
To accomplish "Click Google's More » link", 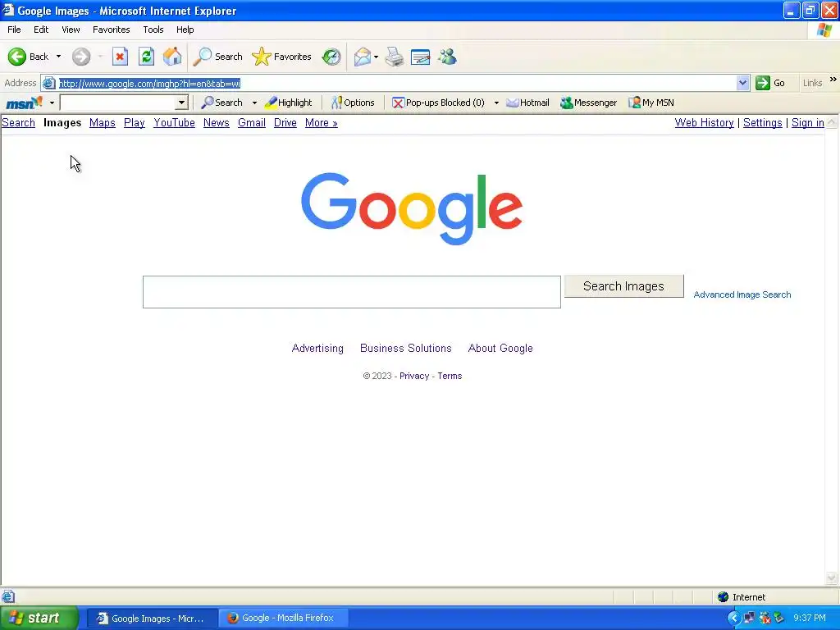I will pyautogui.click(x=322, y=123).
